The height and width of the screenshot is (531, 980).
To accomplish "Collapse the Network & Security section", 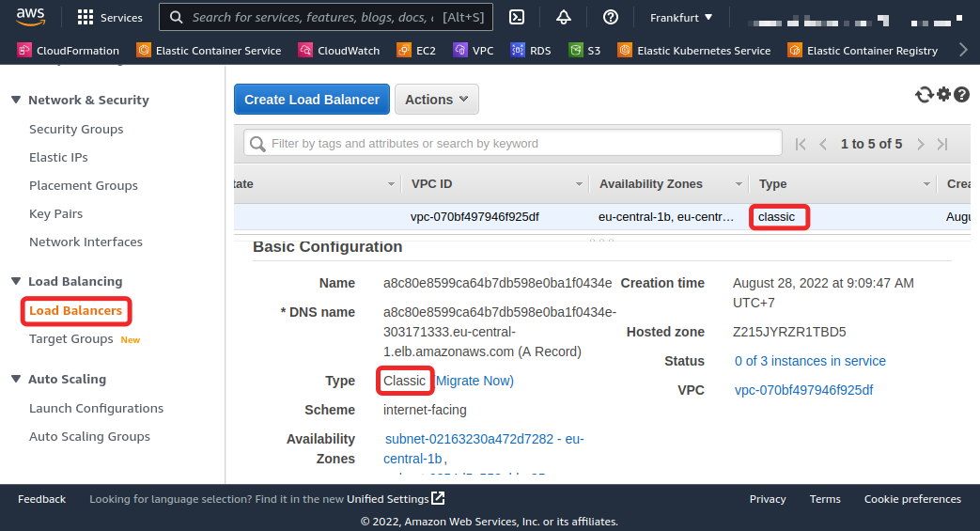I will (16, 100).
